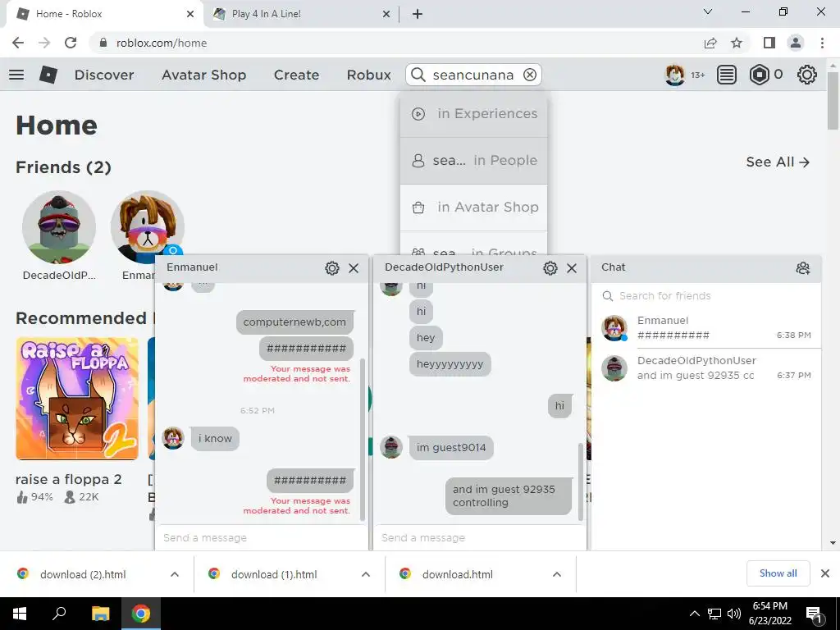The image size is (840, 630).
Task: Expand download (1).html options arrow
Action: (366, 574)
